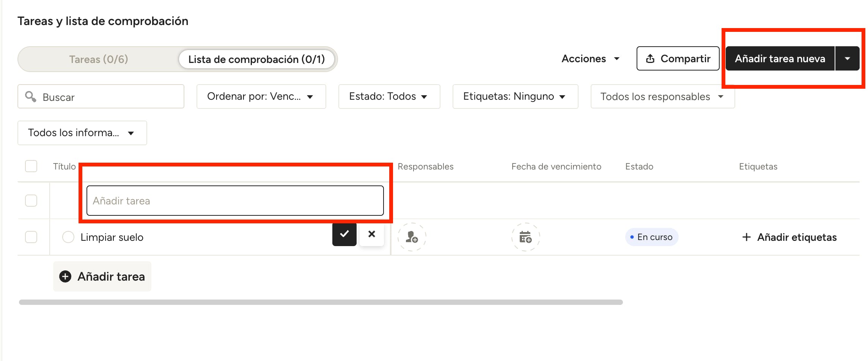Screen dimensions: 868x361
Task: Click the assign responsible person icon
Action: tap(412, 237)
